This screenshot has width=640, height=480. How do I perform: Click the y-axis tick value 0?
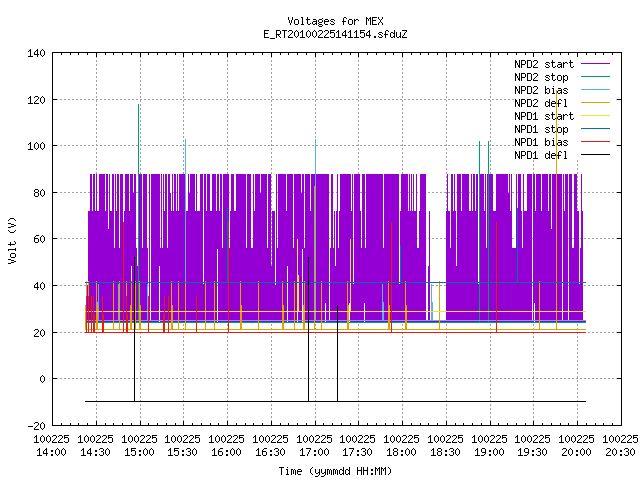pos(42,379)
